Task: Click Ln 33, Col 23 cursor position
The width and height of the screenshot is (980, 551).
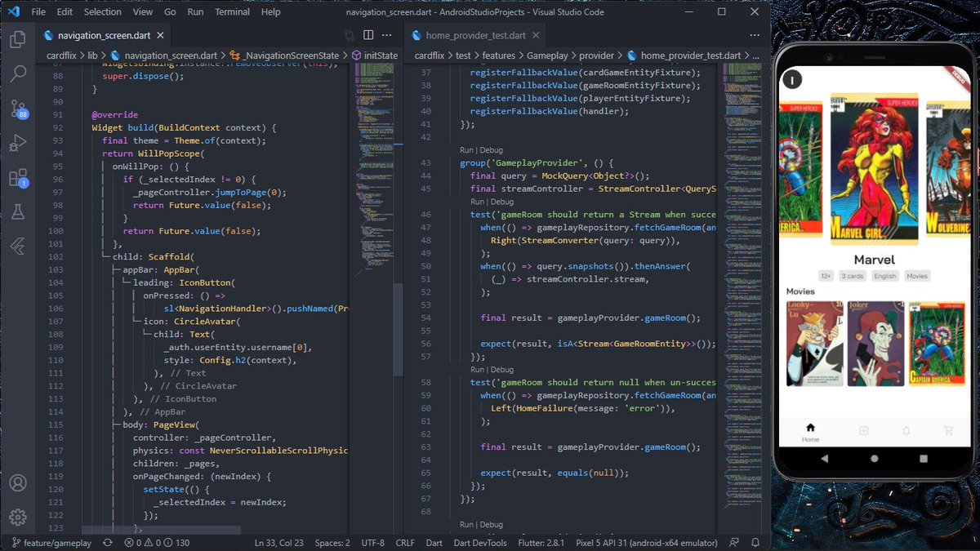Action: click(x=279, y=543)
